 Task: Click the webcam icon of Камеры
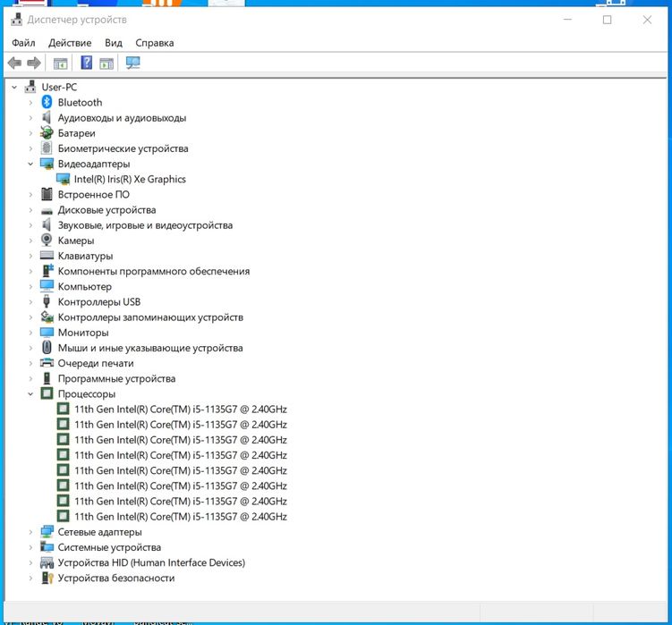coord(47,240)
